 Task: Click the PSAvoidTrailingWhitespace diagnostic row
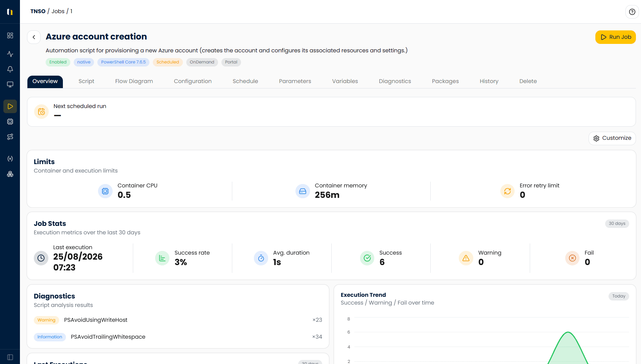(x=178, y=337)
